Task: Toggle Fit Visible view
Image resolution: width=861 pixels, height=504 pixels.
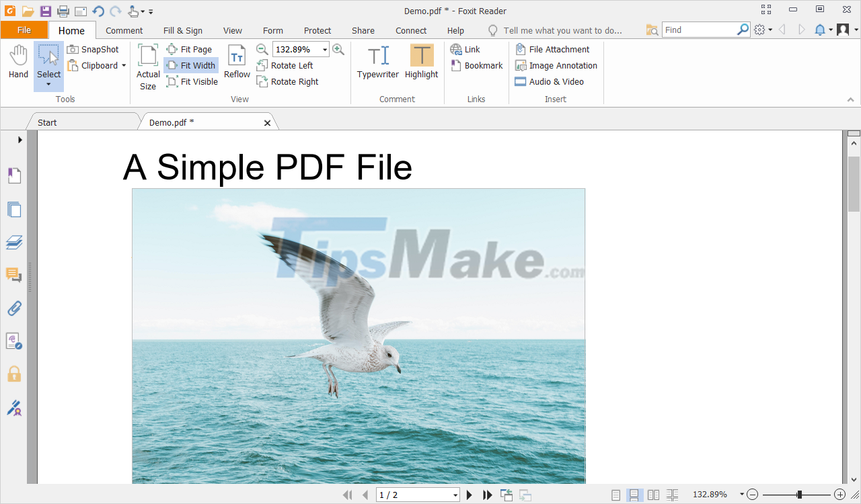Action: pos(192,81)
